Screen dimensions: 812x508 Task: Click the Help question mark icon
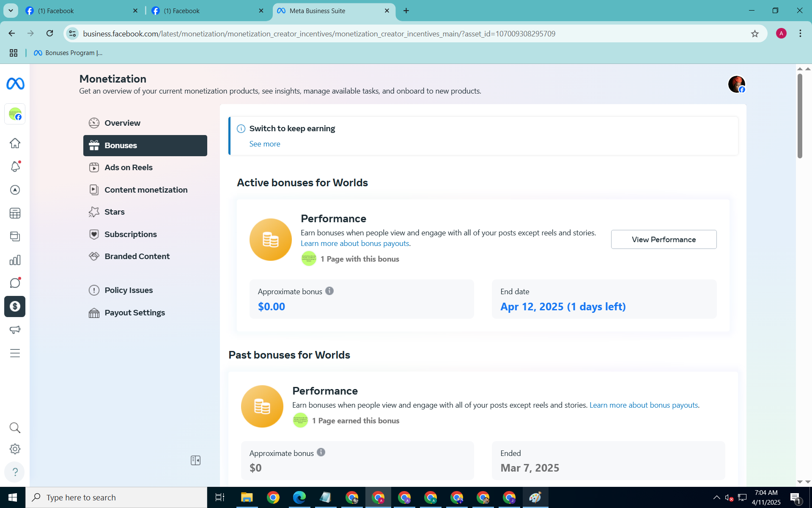(x=15, y=472)
